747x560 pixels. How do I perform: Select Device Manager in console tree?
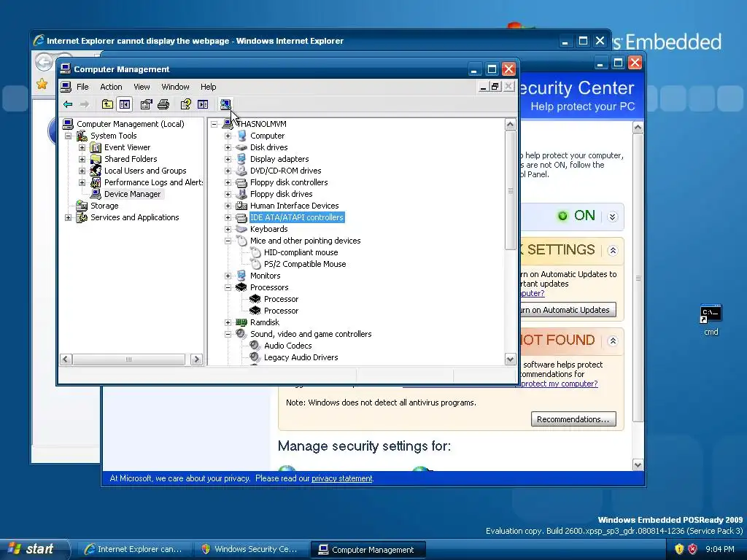(132, 194)
